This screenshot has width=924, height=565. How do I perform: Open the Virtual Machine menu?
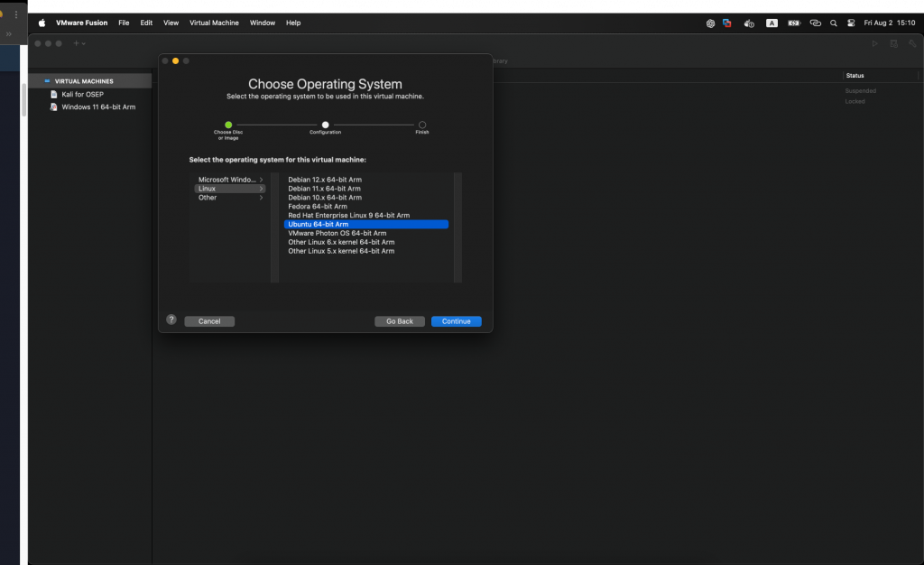(214, 23)
